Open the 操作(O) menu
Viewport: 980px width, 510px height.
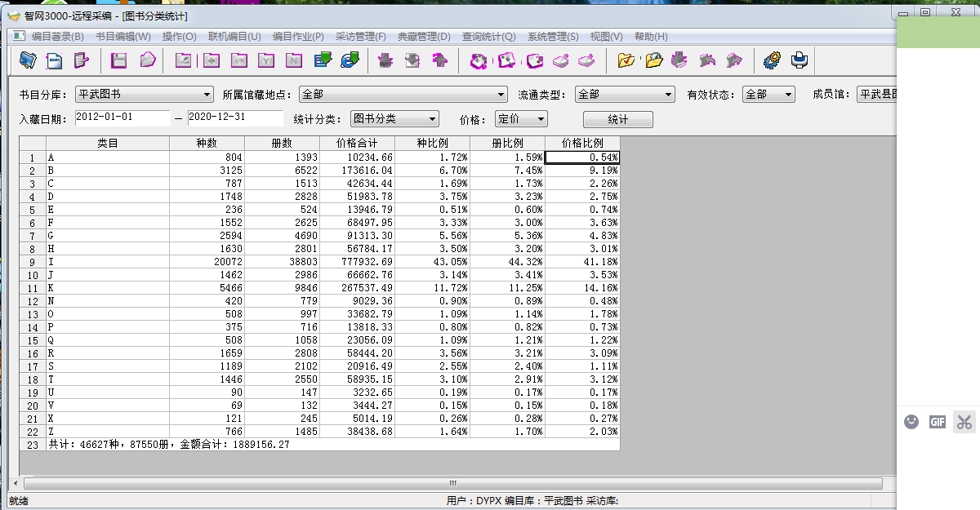coord(180,37)
